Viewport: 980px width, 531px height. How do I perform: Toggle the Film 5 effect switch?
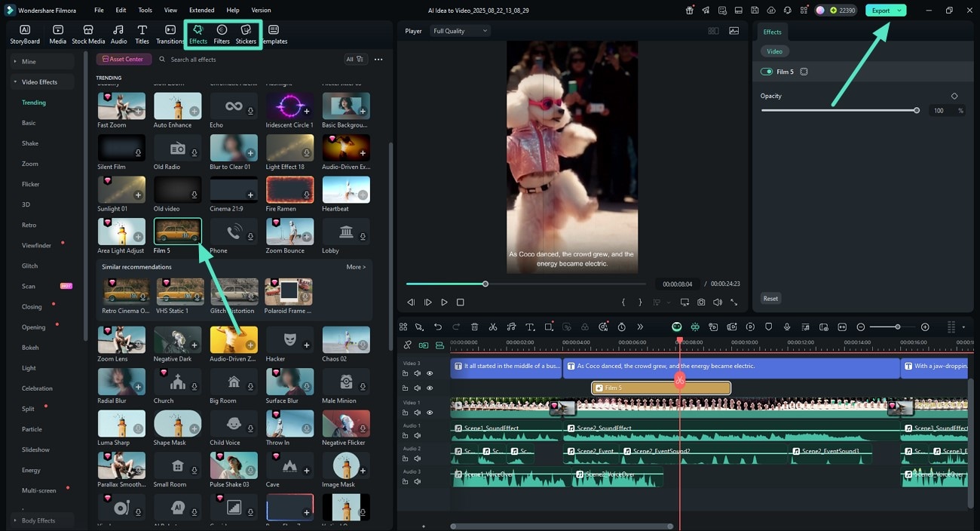point(767,72)
